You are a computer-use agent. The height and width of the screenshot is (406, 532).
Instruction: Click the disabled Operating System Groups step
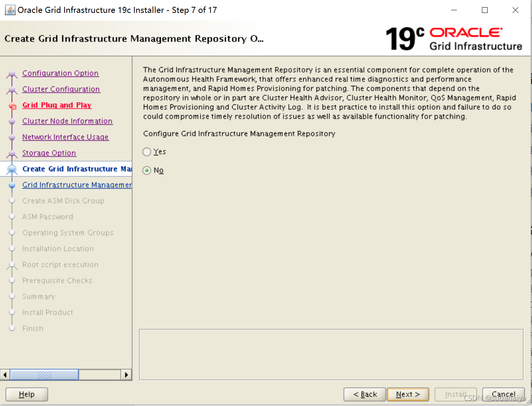[x=68, y=232]
